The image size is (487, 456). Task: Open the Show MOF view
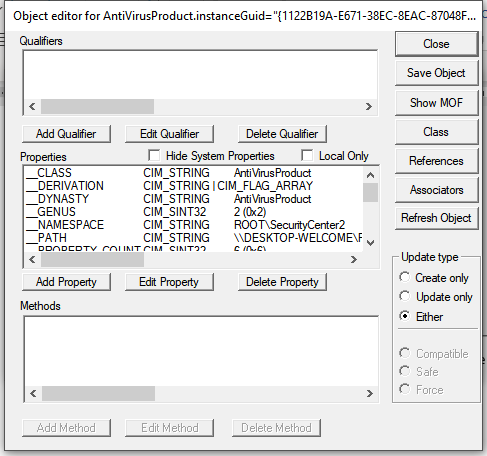[436, 103]
